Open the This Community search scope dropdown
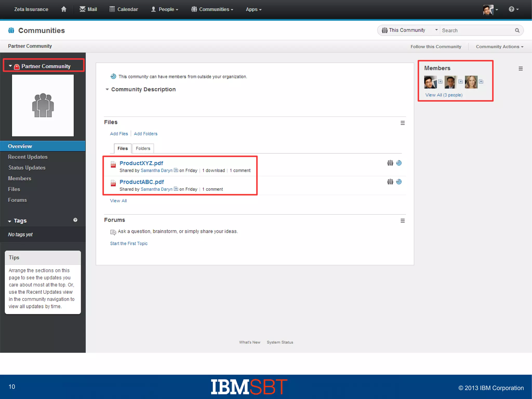Screen dimensions: 532x399 (410, 30)
